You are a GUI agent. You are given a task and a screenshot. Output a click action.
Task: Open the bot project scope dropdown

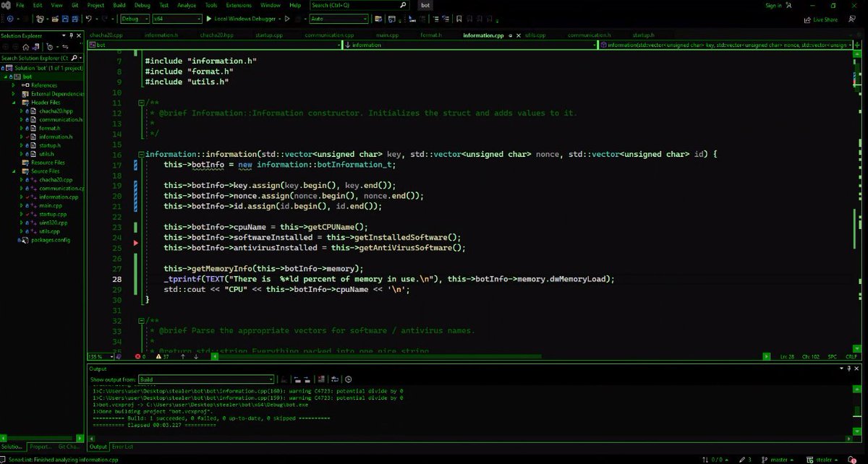(213, 45)
